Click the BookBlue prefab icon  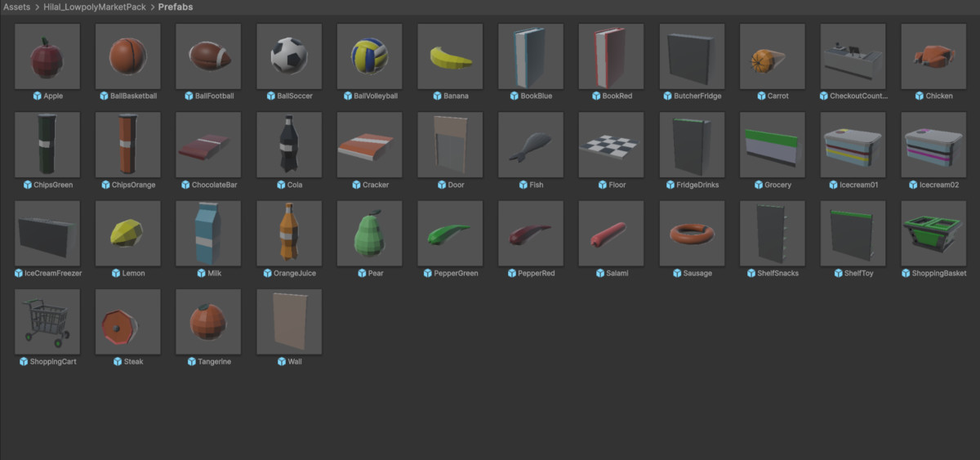pos(532,56)
